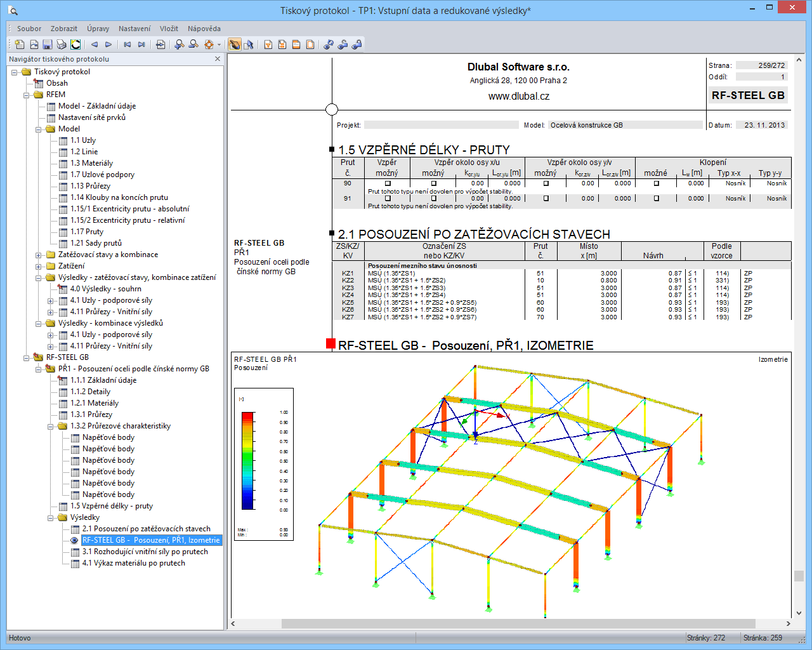Image resolution: width=812 pixels, height=650 pixels.
Task: Activate the hand pan mode icon
Action: 235,44
